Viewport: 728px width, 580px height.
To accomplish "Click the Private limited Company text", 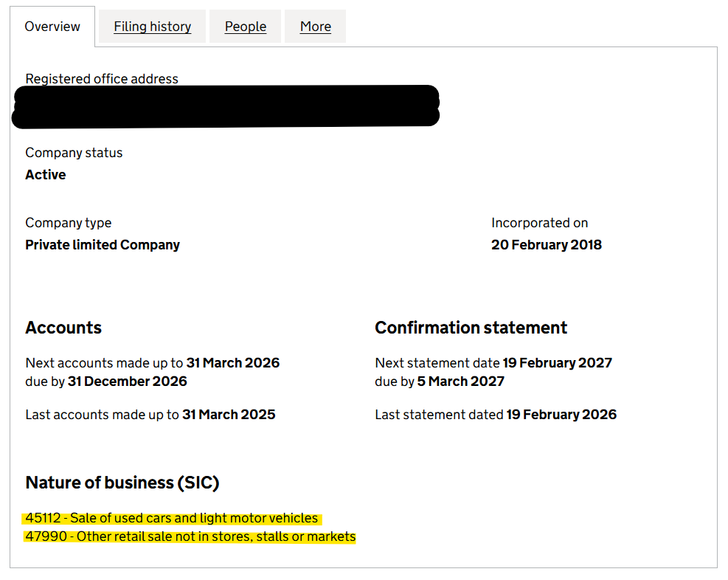I will coord(103,245).
